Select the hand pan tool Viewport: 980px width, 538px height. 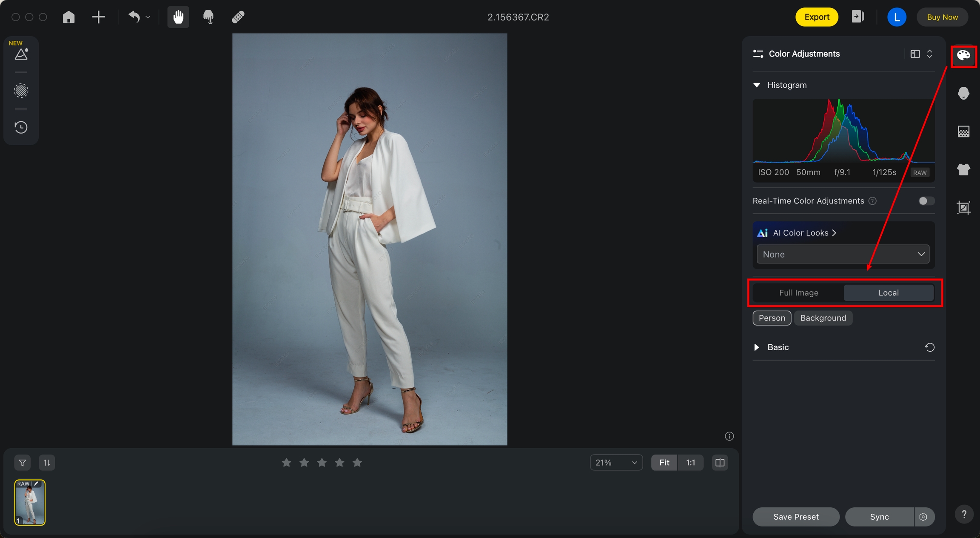tap(178, 17)
